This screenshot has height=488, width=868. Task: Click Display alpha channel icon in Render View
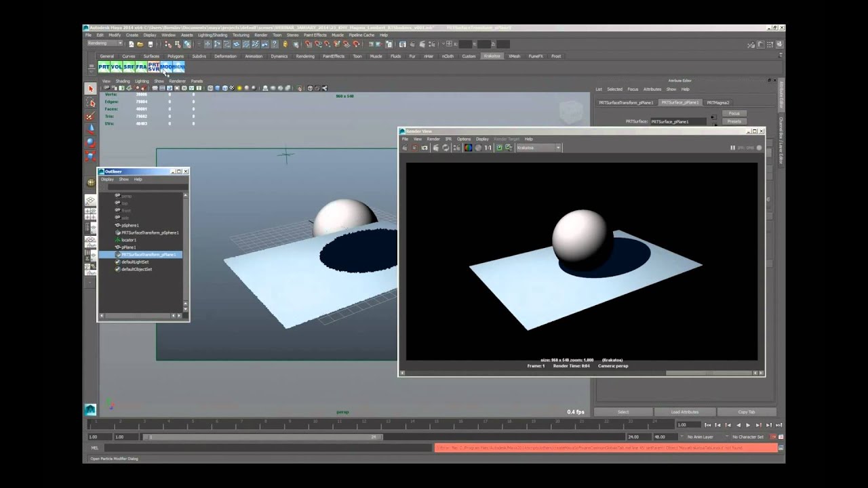pos(478,148)
